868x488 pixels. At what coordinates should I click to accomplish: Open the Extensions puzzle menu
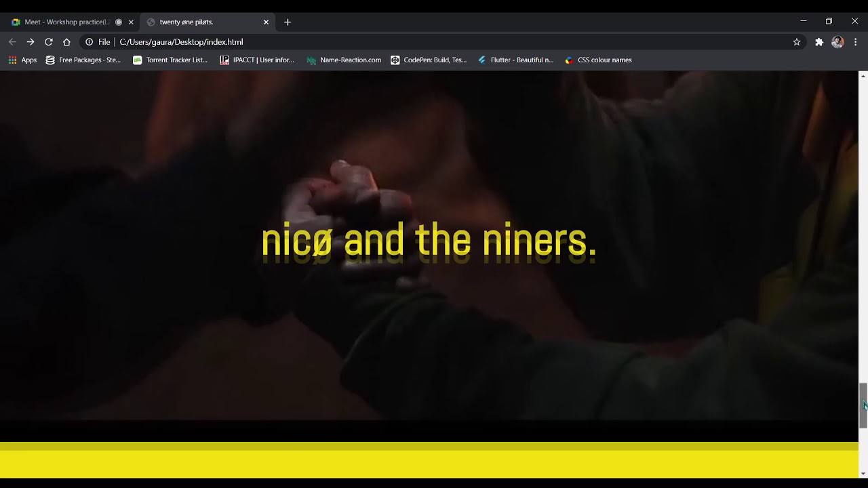819,42
